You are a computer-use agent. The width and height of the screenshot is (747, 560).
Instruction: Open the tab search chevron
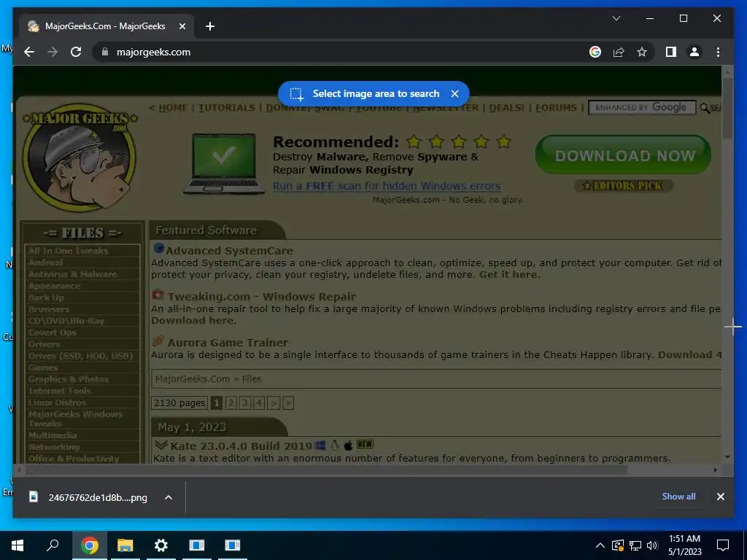(x=616, y=18)
